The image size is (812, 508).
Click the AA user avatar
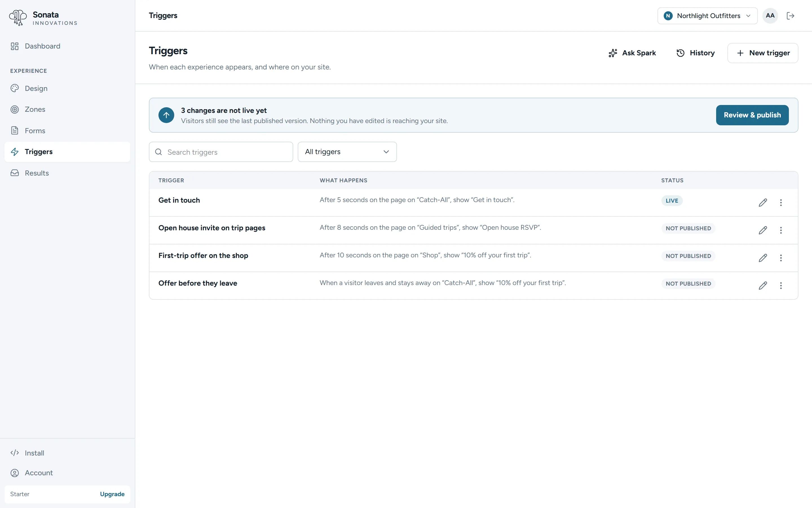pyautogui.click(x=770, y=16)
